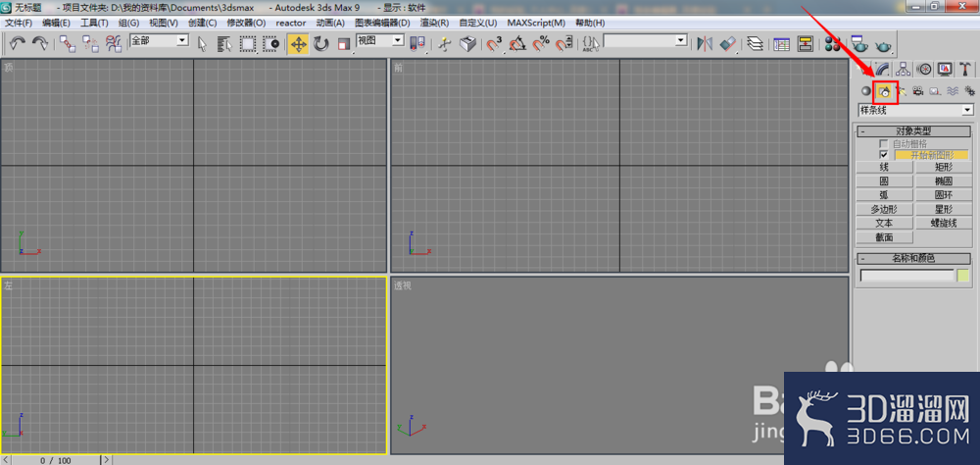The image size is (980, 465).
Task: Select the Cameras category icon
Action: click(917, 91)
